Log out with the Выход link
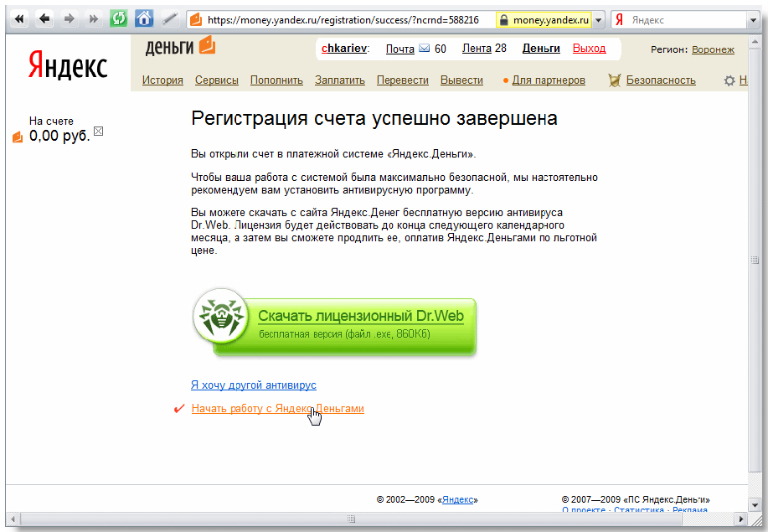768x532 pixels. pos(590,49)
